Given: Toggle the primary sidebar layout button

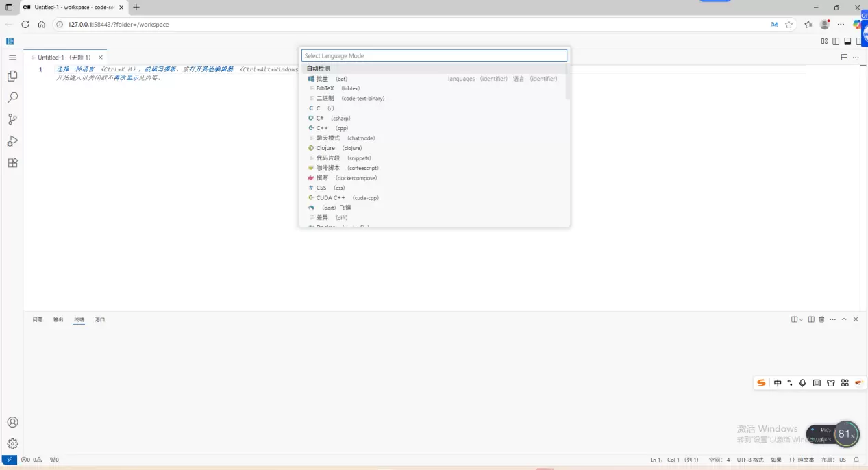Looking at the screenshot, I should (x=836, y=41).
